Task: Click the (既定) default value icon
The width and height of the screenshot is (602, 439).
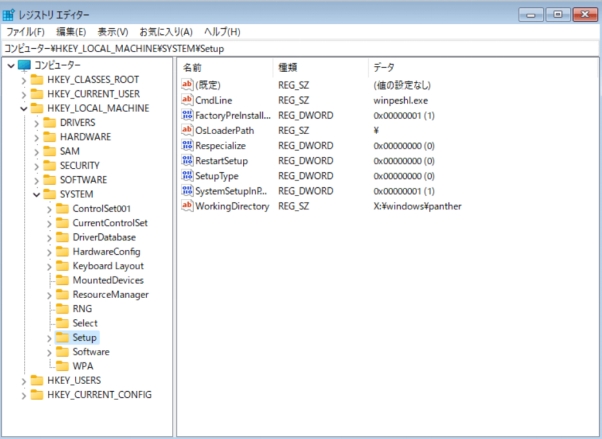Action: 187,84
